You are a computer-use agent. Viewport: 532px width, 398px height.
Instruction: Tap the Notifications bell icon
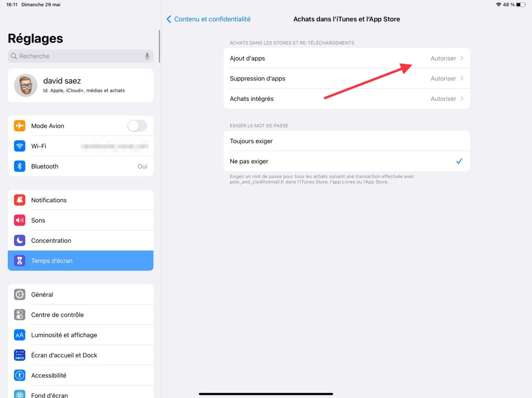tap(20, 200)
